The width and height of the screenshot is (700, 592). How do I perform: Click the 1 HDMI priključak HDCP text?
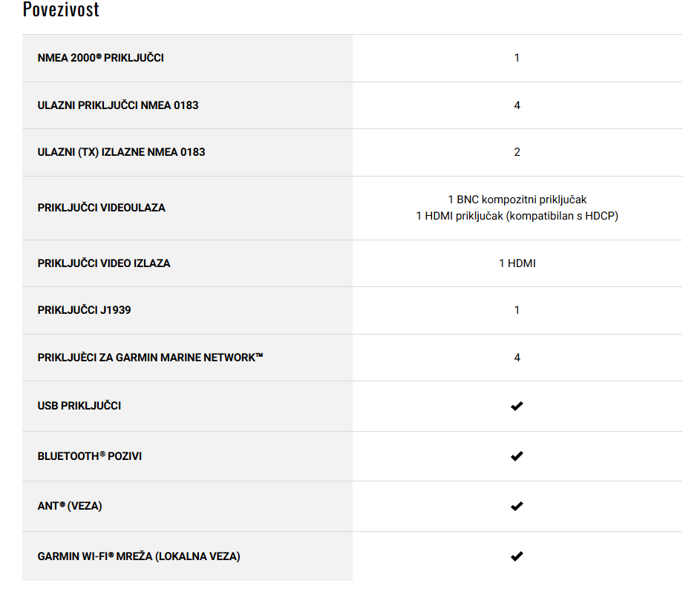coord(517,216)
